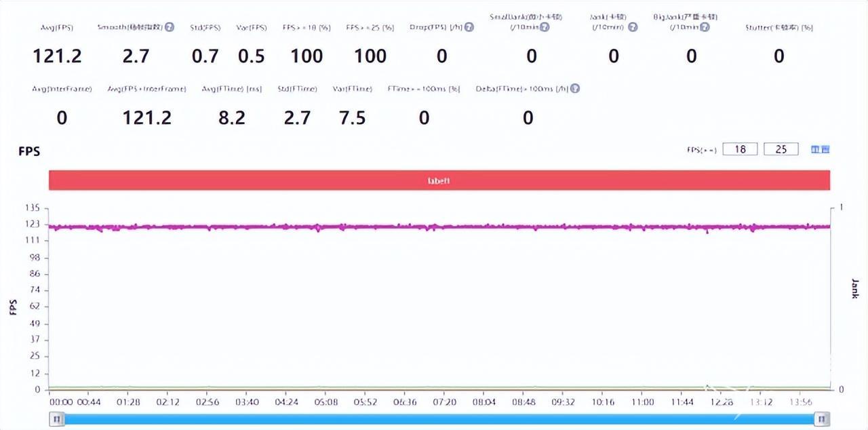Image resolution: width=868 pixels, height=430 pixels.
Task: Click the 02:12 mark on the time axis
Action: 167,402
